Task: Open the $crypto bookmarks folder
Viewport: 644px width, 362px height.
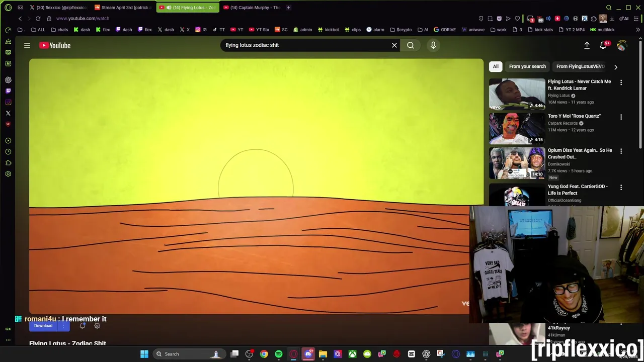Action: tap(400, 30)
